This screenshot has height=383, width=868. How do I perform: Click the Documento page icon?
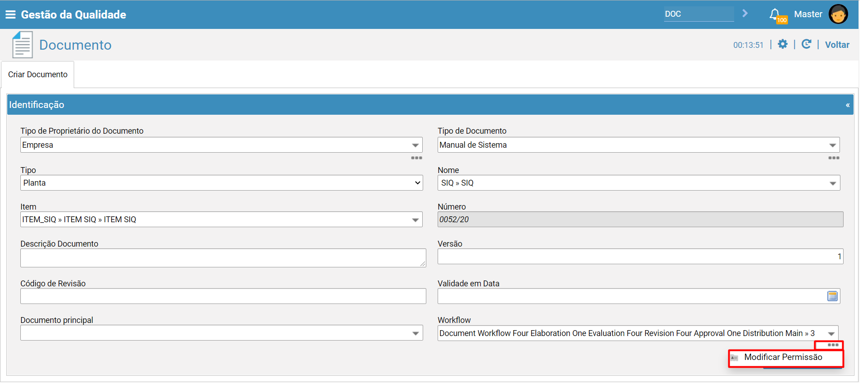pos(22,45)
